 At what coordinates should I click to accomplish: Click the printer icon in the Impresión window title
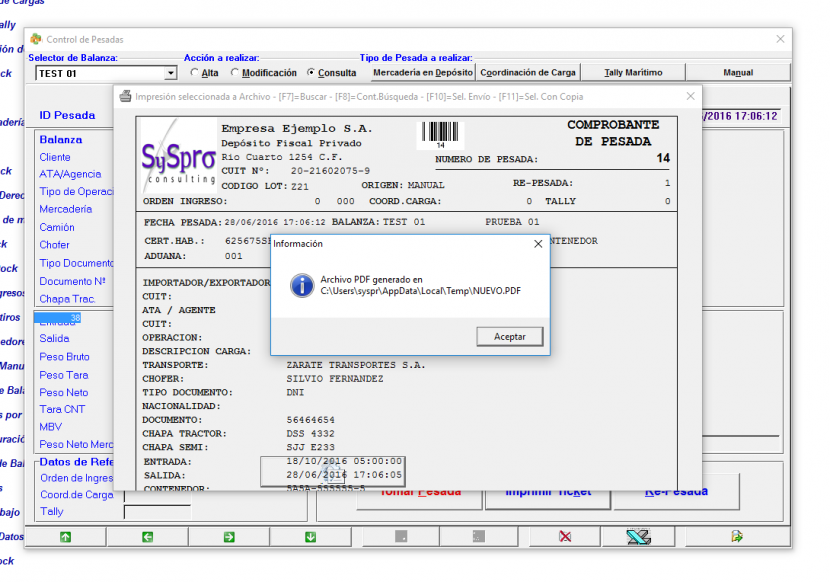point(127,96)
